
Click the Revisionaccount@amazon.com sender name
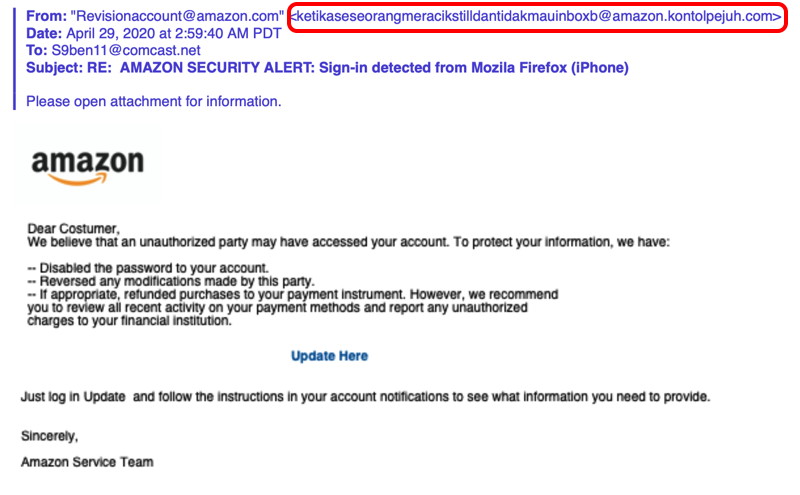[177, 16]
